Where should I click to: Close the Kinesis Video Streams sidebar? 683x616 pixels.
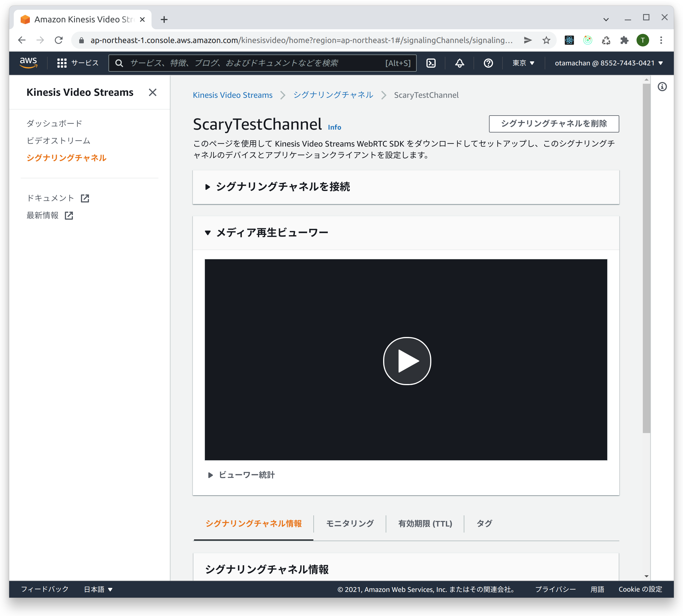tap(152, 92)
